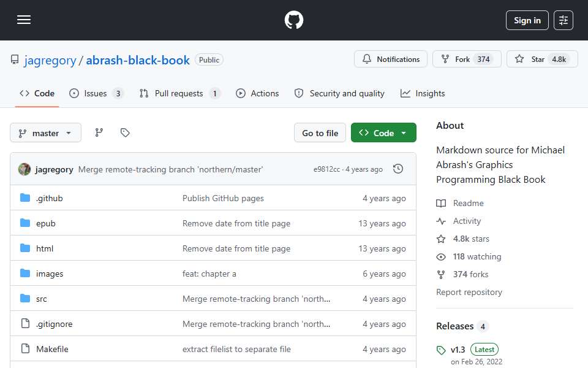Screen dimensions: 588x368
Task: Open the src folder
Action: coord(41,299)
